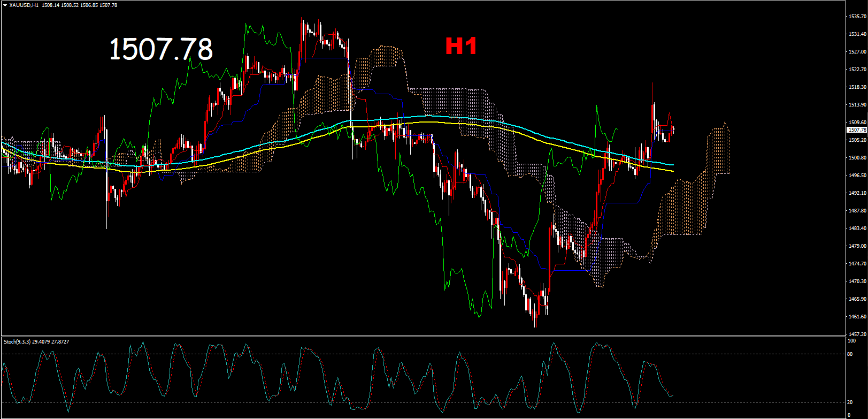
Task: Click the 1505.20 price axis label
Action: pyautogui.click(x=857, y=140)
